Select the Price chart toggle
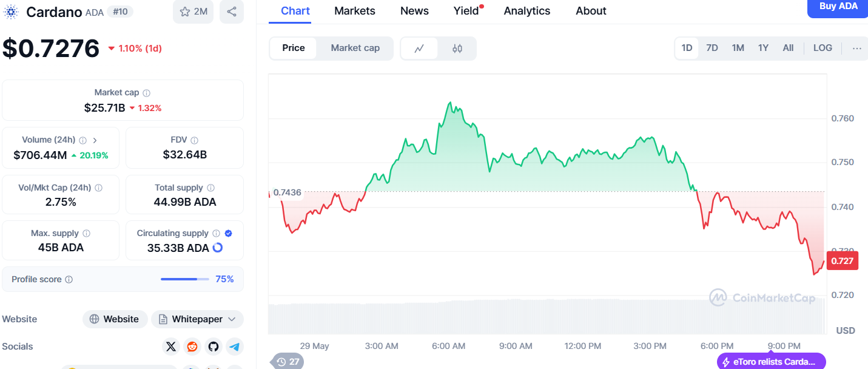868x369 pixels. pos(294,48)
